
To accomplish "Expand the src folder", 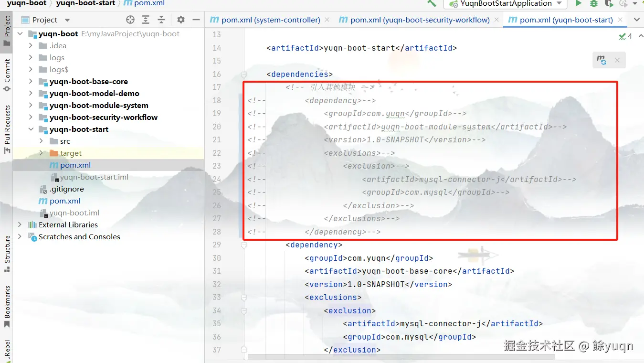I will (41, 141).
